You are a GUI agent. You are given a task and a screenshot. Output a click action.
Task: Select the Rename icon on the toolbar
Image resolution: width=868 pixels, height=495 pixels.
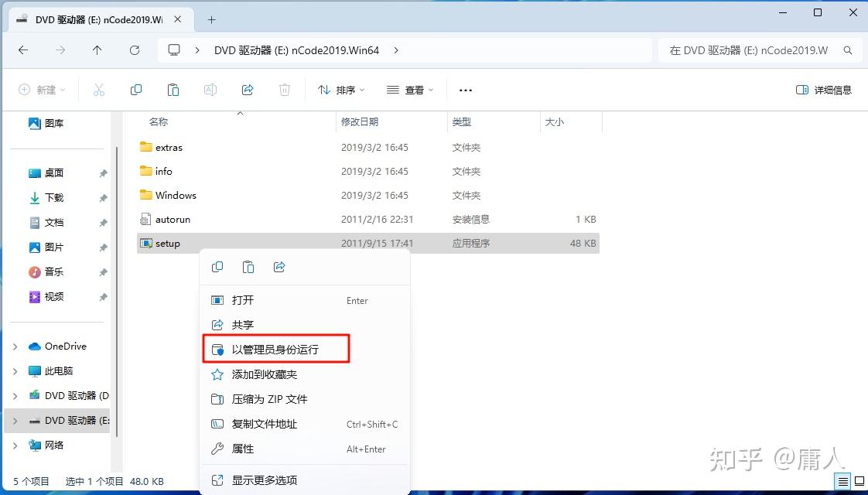point(210,90)
